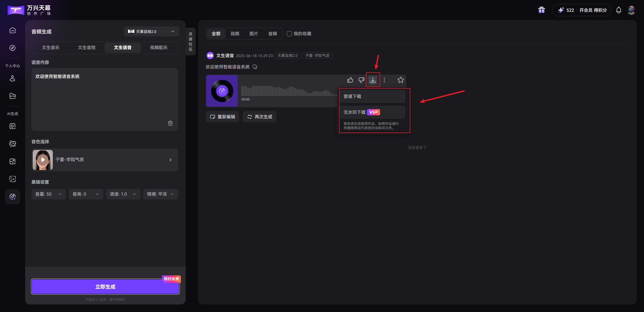Copy the prompt text with copy icon
Screen dimensions: 644x312
click(255, 67)
